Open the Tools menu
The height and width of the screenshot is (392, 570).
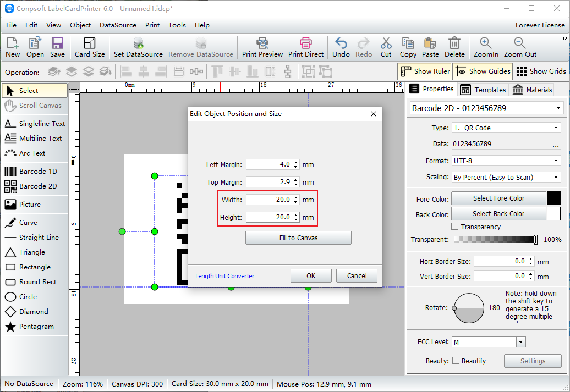[177, 25]
